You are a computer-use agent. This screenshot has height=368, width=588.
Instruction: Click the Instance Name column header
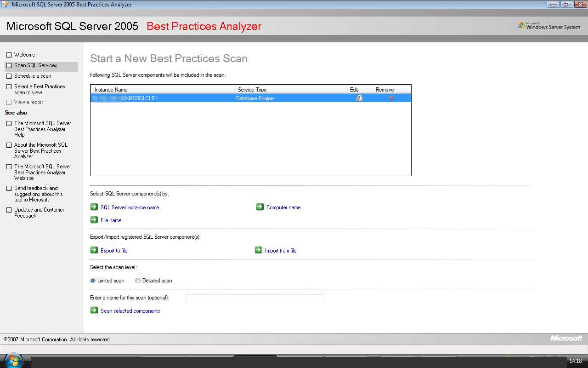coord(111,90)
